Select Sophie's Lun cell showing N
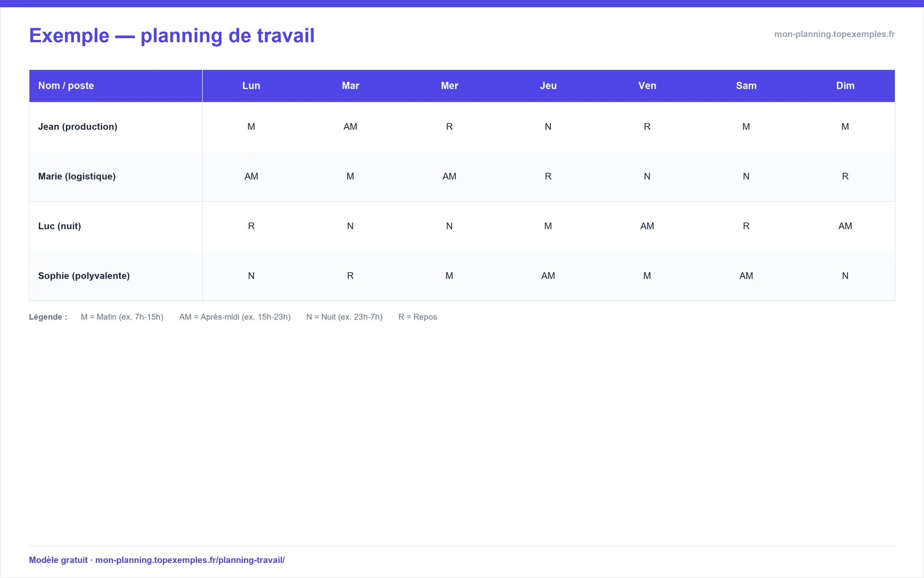 [251, 276]
